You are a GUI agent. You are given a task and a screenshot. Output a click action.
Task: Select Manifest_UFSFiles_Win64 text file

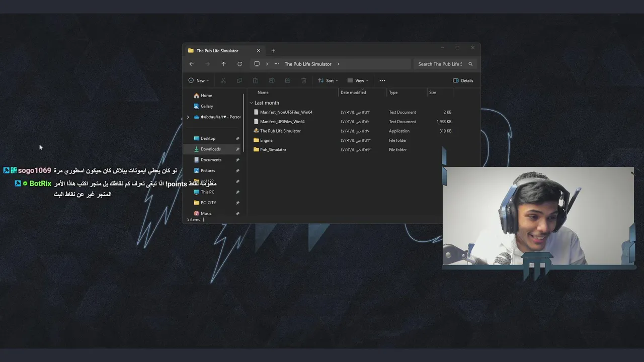(x=282, y=122)
